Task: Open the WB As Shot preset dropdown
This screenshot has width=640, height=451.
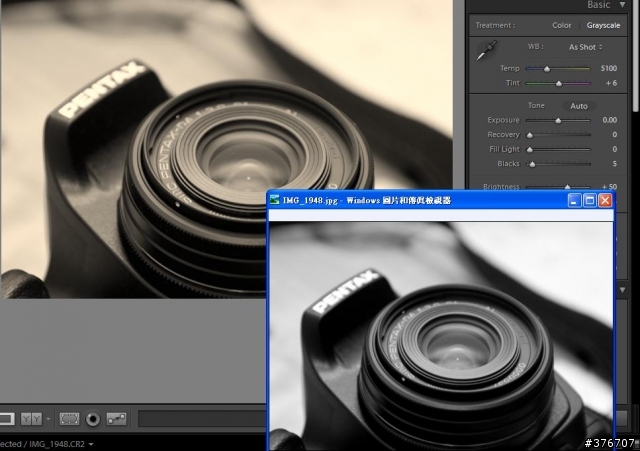Action: click(x=586, y=47)
